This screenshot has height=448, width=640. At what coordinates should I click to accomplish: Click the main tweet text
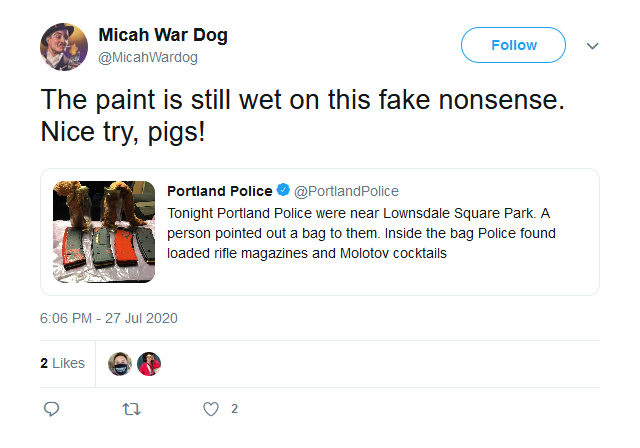302,116
